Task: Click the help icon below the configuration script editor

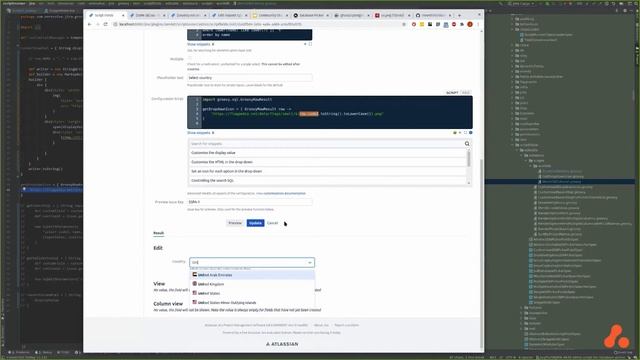Action: (x=471, y=133)
